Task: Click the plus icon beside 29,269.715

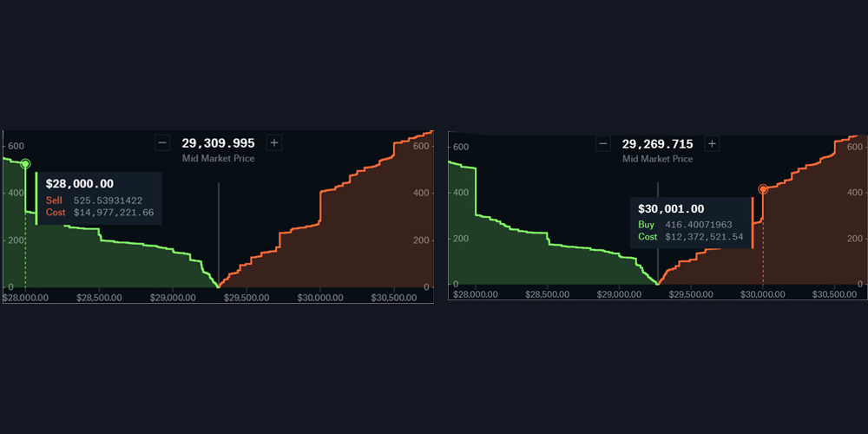Action: click(712, 144)
